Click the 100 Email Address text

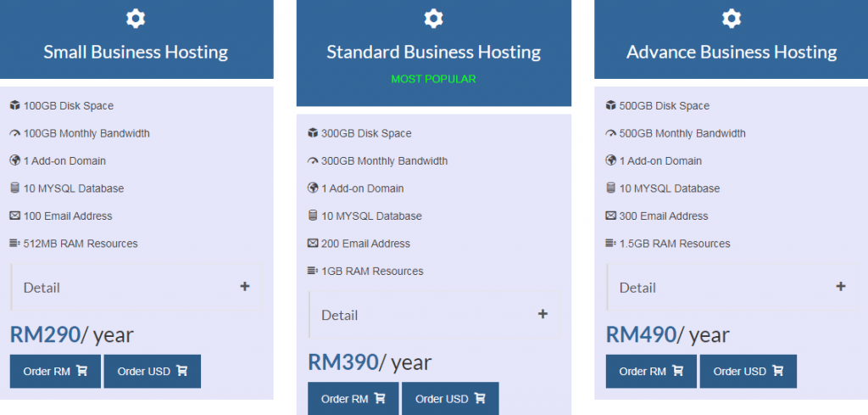[x=68, y=216]
